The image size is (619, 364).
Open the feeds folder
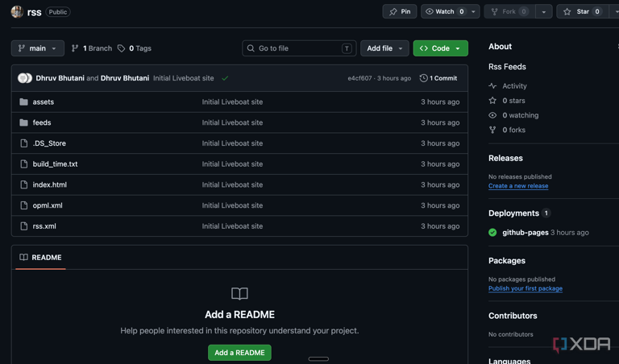tap(42, 122)
